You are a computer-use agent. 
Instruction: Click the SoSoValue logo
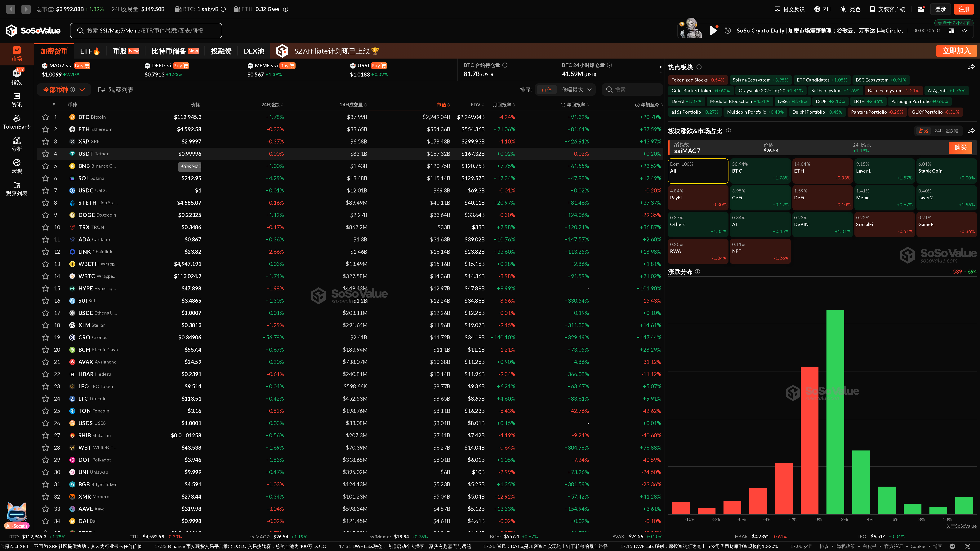click(x=33, y=30)
